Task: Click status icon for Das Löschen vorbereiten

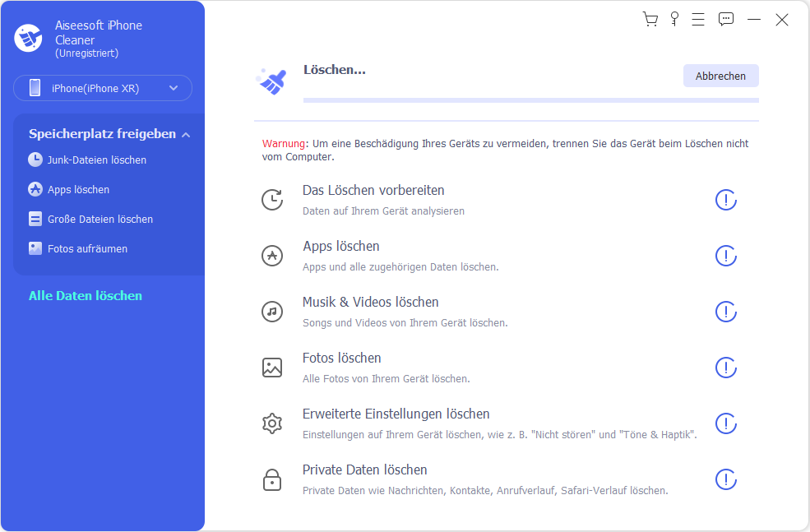Action: click(725, 200)
